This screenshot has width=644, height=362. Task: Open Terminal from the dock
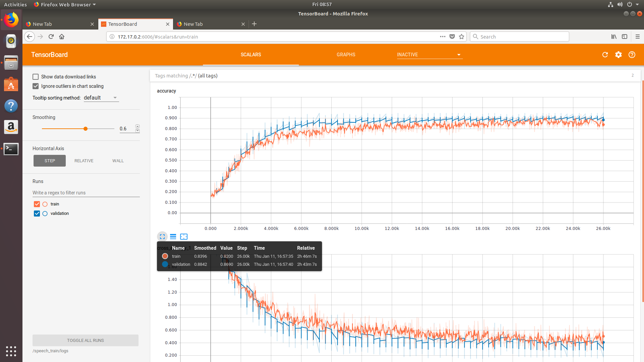11,149
